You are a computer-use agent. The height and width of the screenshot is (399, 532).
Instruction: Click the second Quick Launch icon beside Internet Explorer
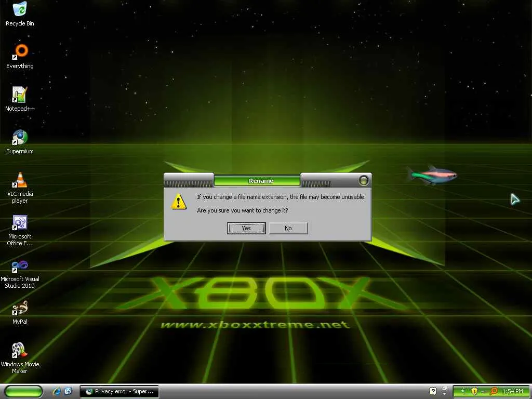(x=68, y=392)
